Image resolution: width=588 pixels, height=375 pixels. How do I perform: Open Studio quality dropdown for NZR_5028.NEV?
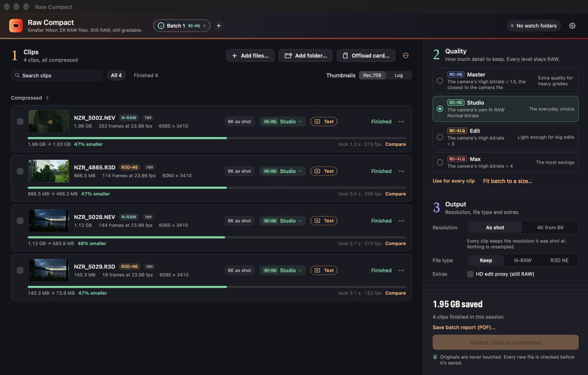282,221
